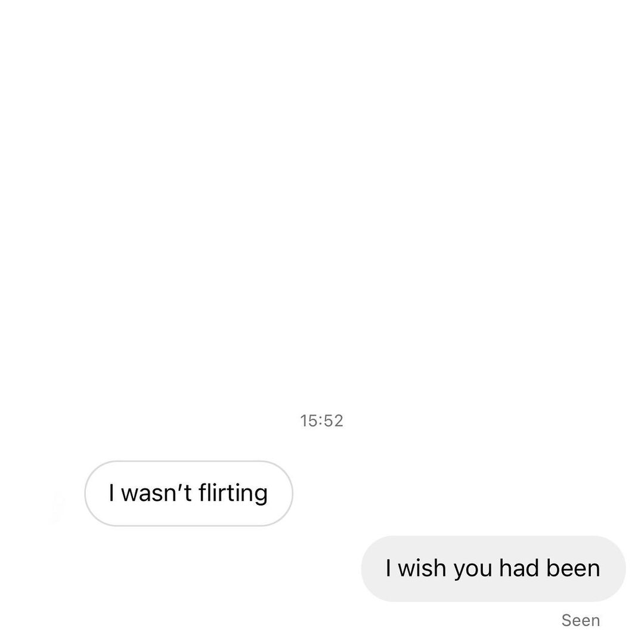Image resolution: width=644 pixels, height=644 pixels.
Task: Select the "I wish you had been" bubble
Action: [493, 568]
